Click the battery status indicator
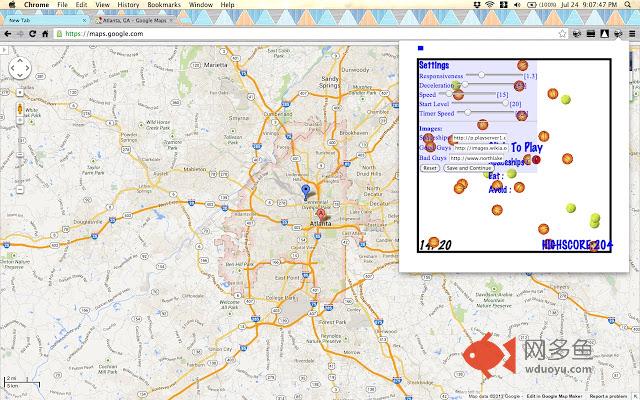640x400 pixels. coord(542,4)
